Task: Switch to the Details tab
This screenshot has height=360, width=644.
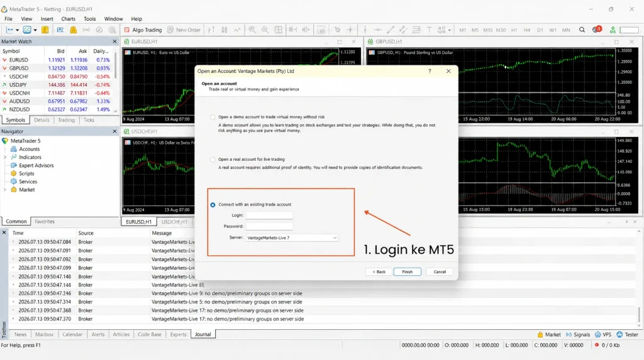Action: click(x=42, y=120)
